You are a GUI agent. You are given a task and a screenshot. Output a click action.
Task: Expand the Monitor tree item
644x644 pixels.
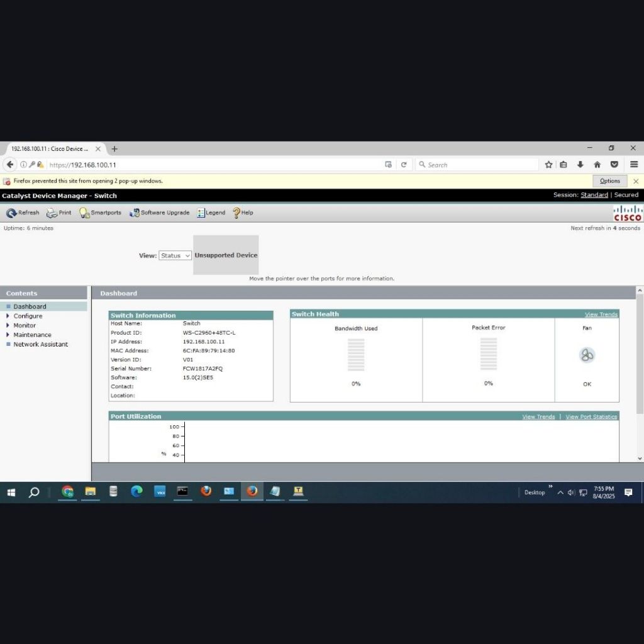point(8,325)
